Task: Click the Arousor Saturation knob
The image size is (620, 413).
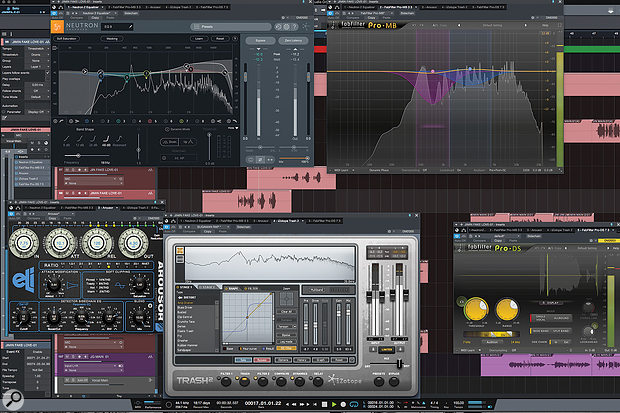Action: click(x=139, y=286)
